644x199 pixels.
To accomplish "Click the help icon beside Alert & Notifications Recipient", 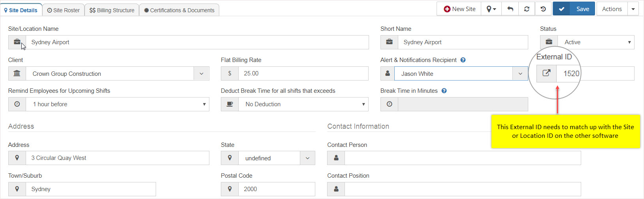I will (463, 60).
